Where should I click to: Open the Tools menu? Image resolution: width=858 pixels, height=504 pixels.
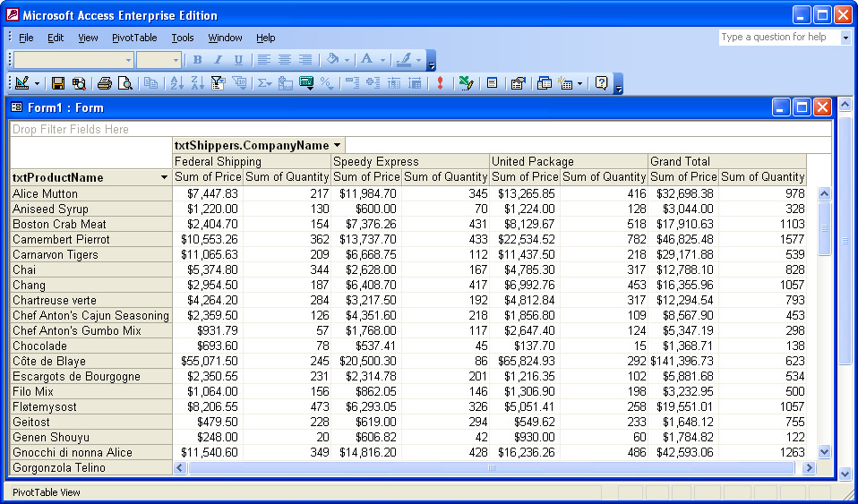click(x=183, y=38)
